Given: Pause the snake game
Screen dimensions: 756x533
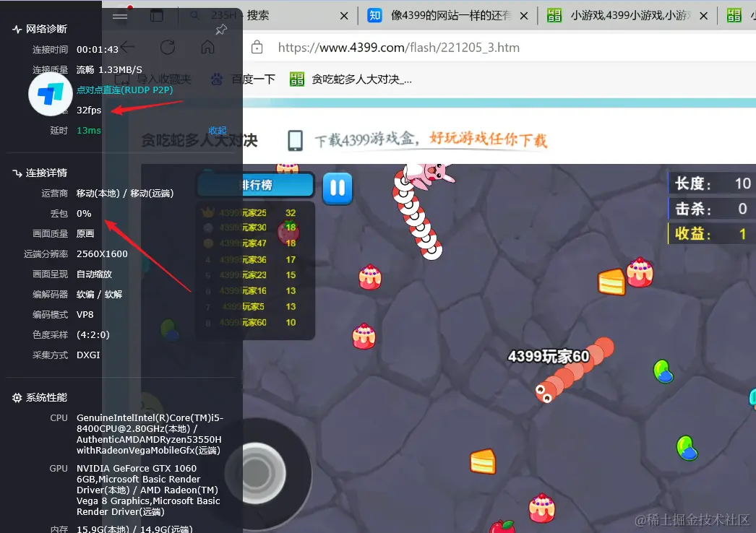Looking at the screenshot, I should (338, 188).
